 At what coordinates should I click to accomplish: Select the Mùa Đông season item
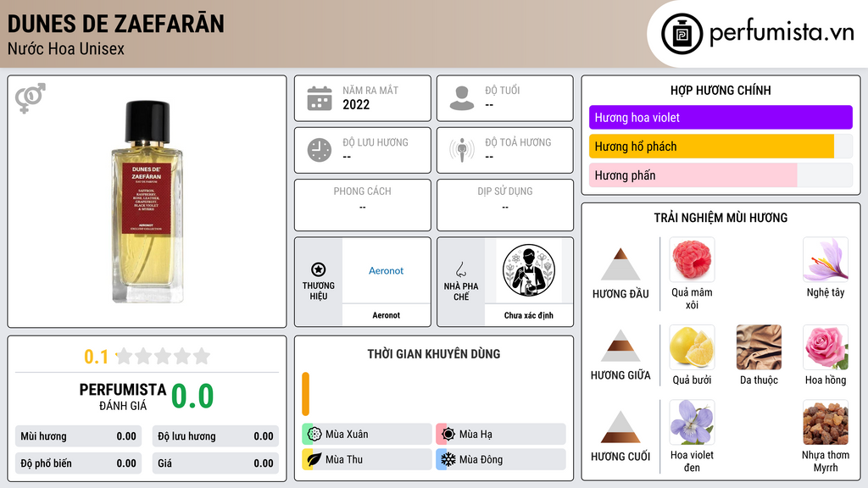click(x=501, y=459)
